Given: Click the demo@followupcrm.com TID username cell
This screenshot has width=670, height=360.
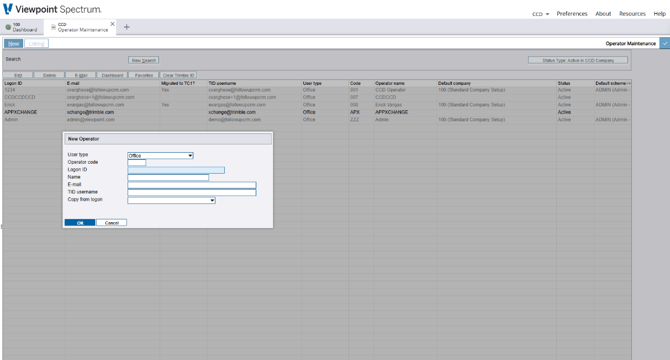Looking at the screenshot, I should pos(254,120).
